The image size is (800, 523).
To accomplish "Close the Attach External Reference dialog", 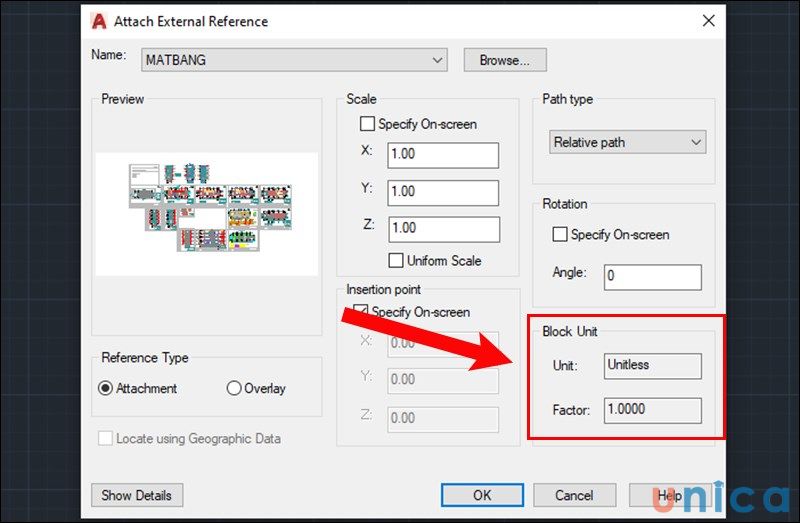I will click(x=708, y=21).
